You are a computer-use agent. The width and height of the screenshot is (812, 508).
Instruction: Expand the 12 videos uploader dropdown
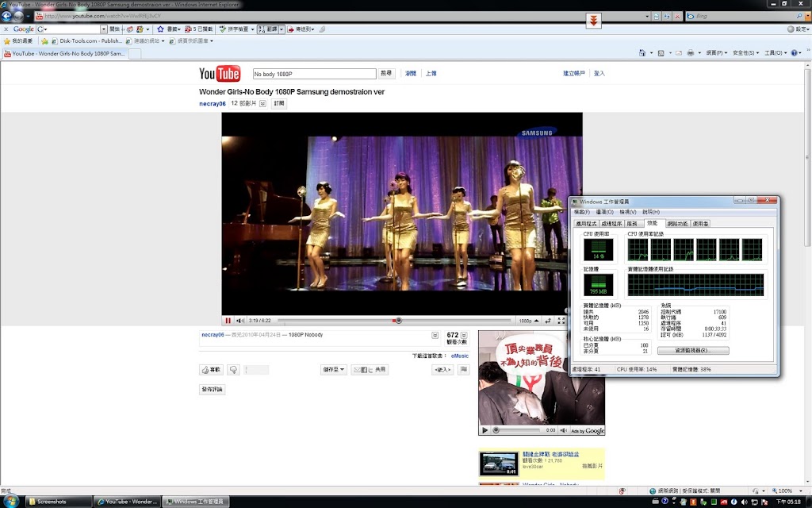[262, 104]
